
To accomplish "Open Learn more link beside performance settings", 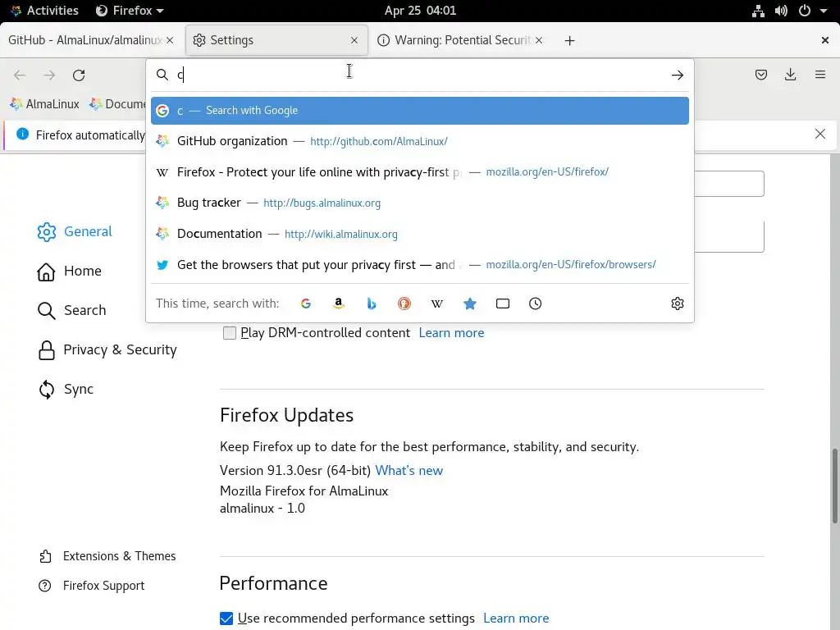I will tap(516, 619).
